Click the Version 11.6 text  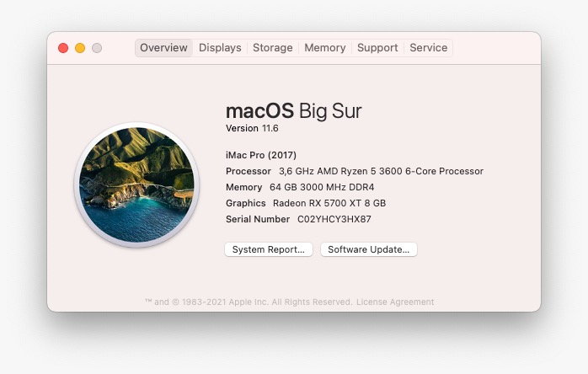[x=252, y=128]
